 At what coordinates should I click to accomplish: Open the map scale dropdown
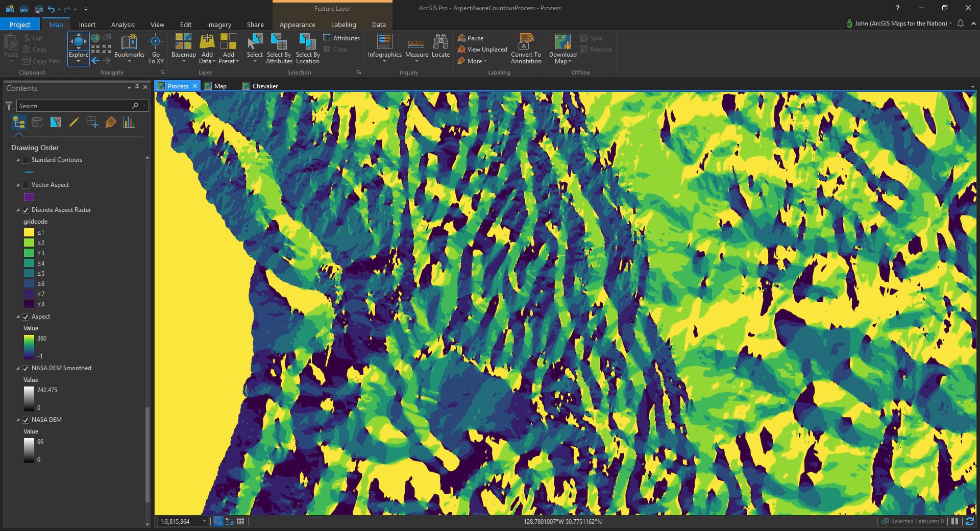204,521
